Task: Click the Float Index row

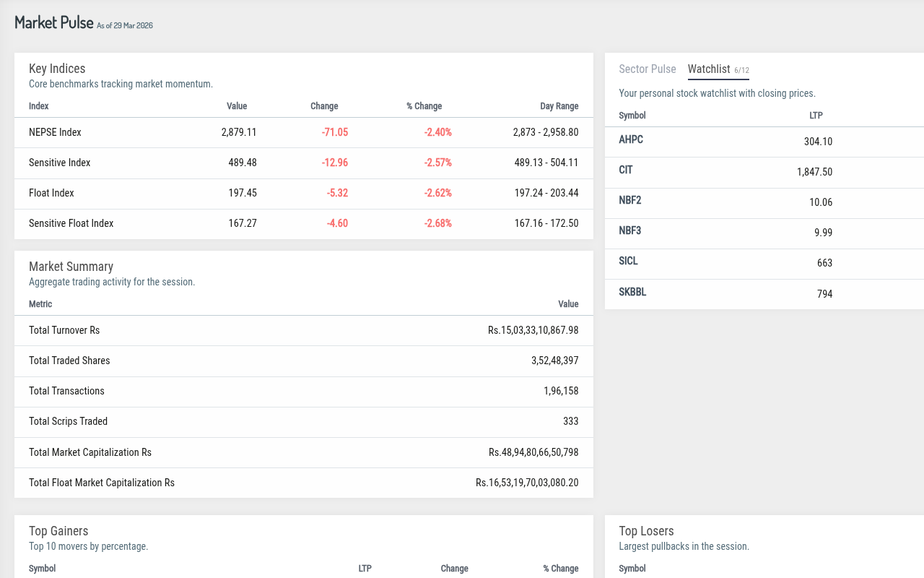Action: click(304, 193)
